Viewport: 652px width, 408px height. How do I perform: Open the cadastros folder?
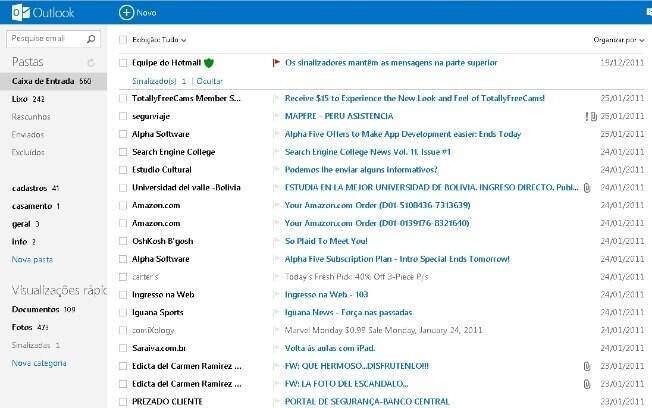click(35, 188)
